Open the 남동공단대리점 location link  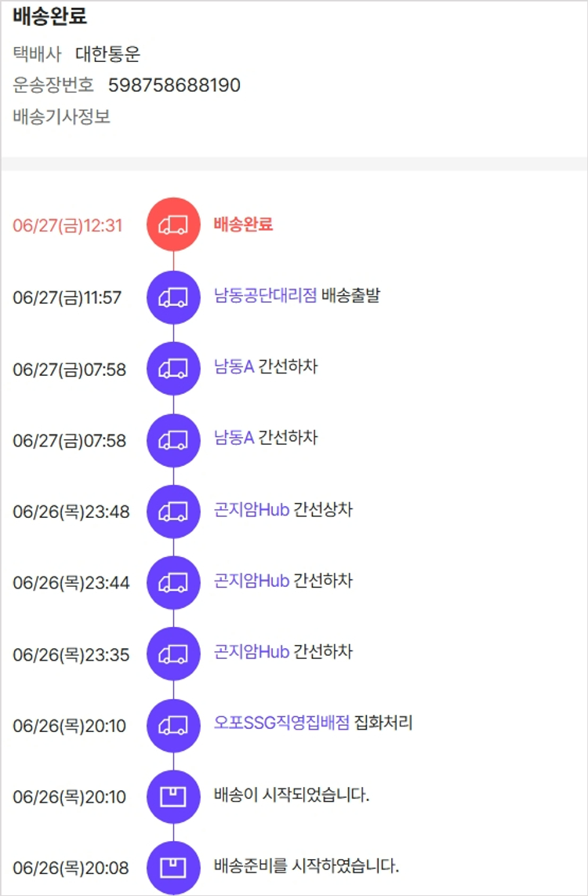click(265, 296)
